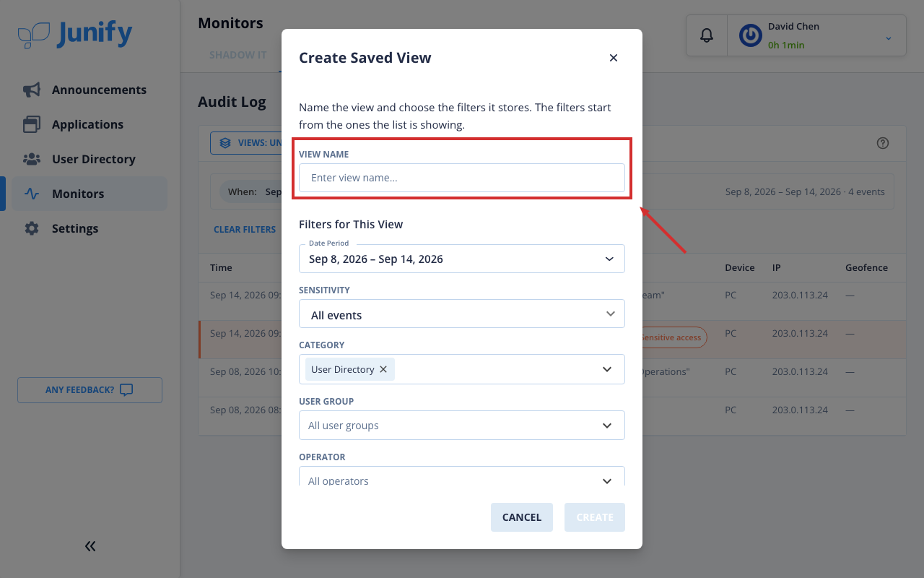Collapse the sidebar with double chevron
Screen dimensions: 924x578
click(x=90, y=546)
